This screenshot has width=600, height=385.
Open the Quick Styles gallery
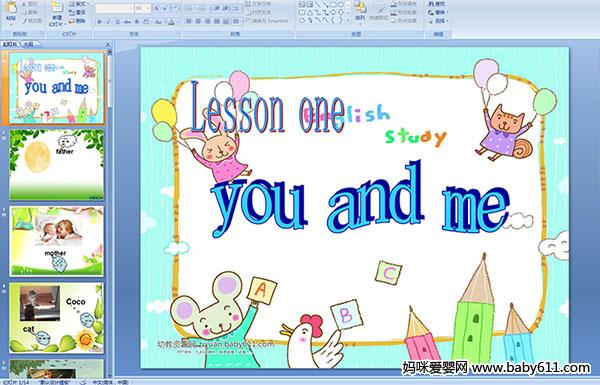point(379,11)
